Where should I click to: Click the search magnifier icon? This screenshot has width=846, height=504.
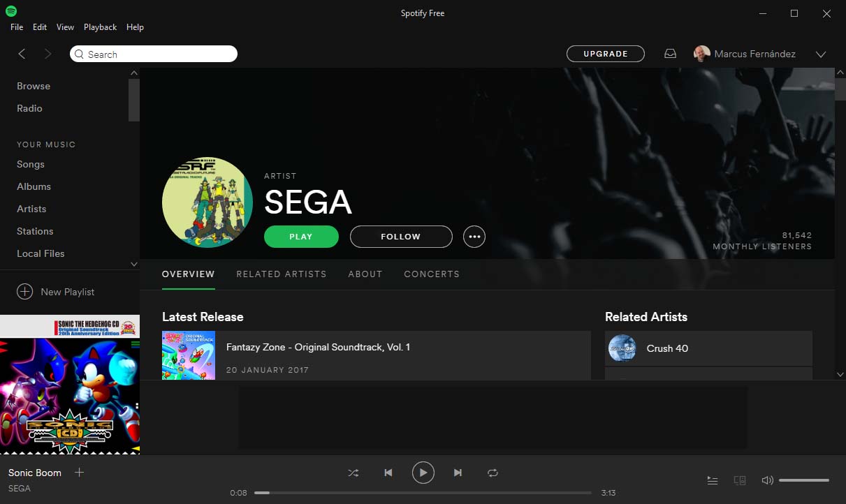click(79, 54)
